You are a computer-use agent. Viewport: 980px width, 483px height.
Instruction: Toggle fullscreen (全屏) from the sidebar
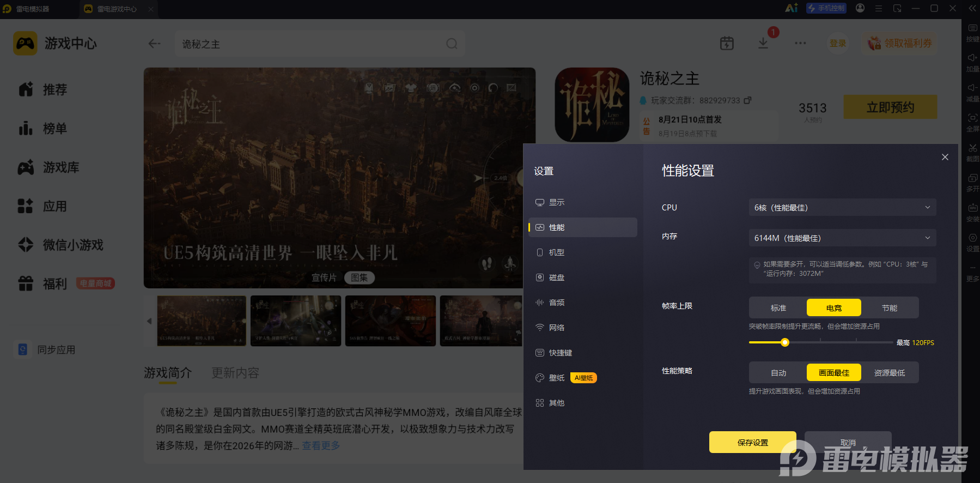point(972,122)
